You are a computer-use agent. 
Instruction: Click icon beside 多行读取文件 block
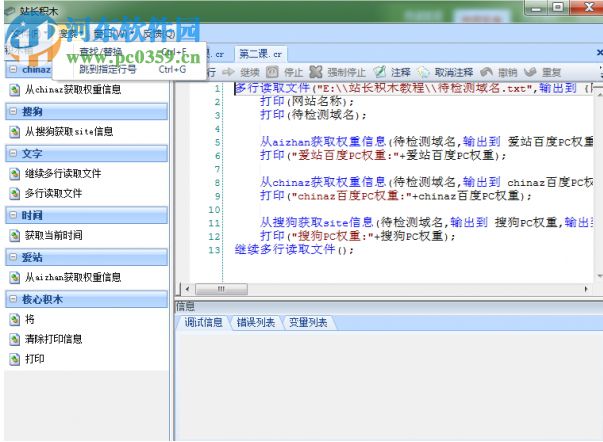(15, 193)
